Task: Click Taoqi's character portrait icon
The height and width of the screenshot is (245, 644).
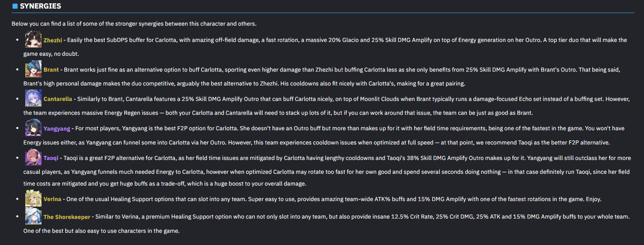Action: (x=33, y=157)
